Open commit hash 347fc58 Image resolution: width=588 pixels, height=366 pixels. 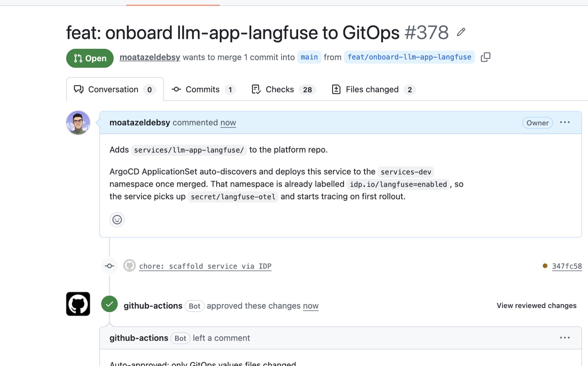[567, 266]
